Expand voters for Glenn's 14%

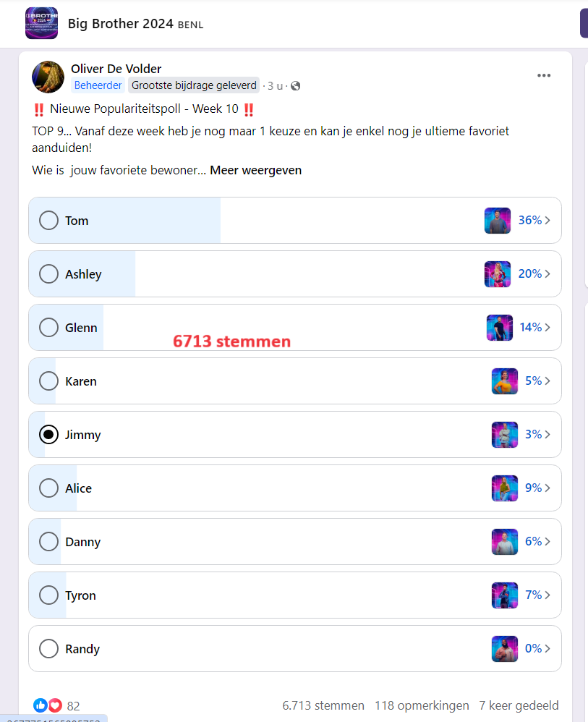(535, 328)
